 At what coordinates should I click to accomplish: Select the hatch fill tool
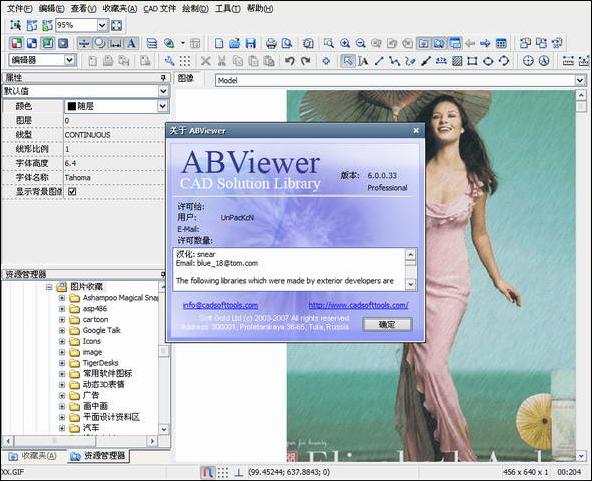click(457, 61)
